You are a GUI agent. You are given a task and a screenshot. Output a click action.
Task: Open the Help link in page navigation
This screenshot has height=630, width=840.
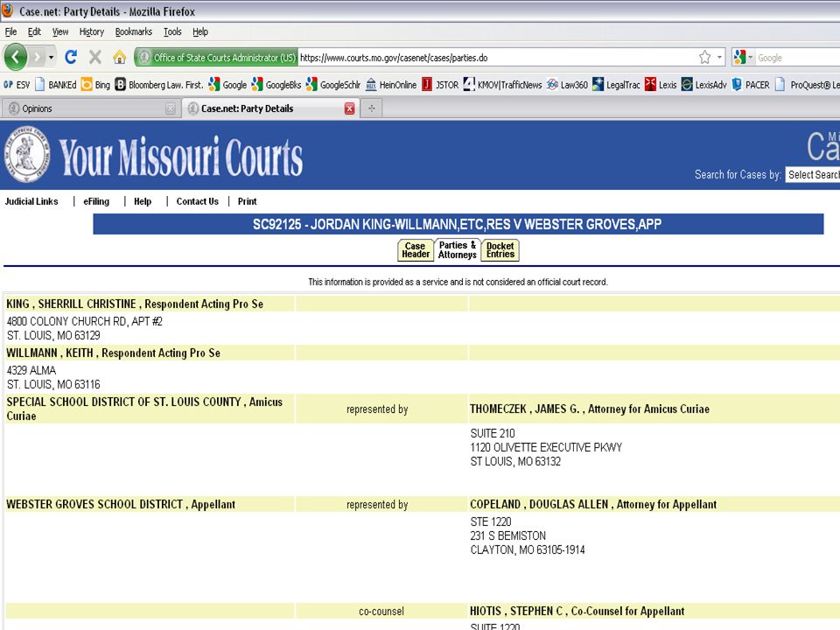(143, 201)
